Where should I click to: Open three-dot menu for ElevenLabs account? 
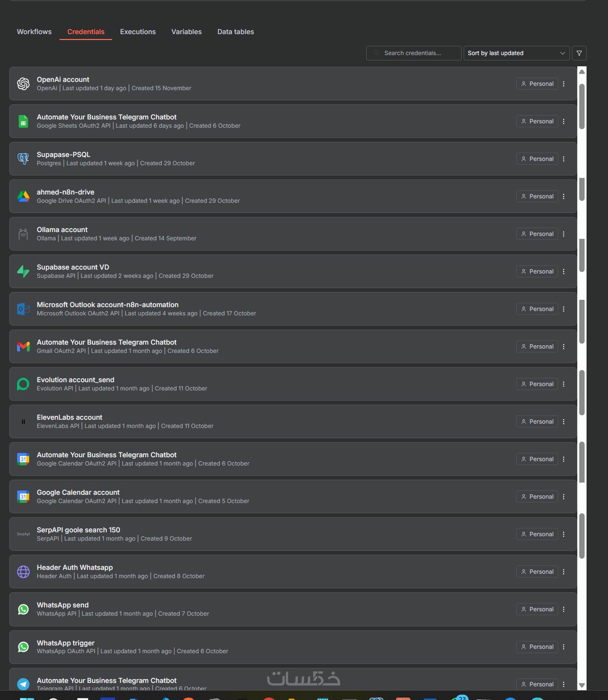564,422
